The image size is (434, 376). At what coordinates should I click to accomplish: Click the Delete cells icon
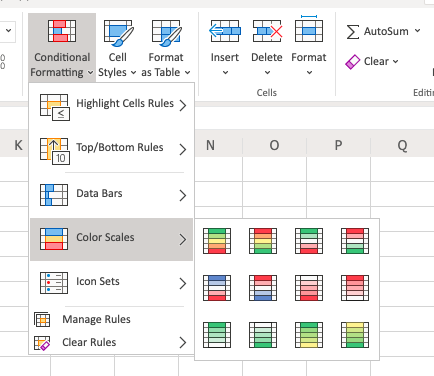267,31
